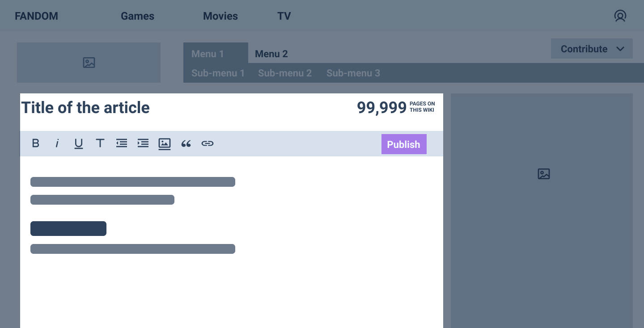The height and width of the screenshot is (328, 644).
Task: Open the Games link in header
Action: [x=137, y=16]
